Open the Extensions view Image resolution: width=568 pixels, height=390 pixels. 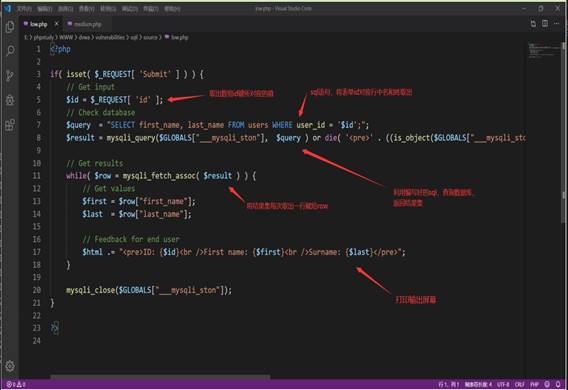10,125
